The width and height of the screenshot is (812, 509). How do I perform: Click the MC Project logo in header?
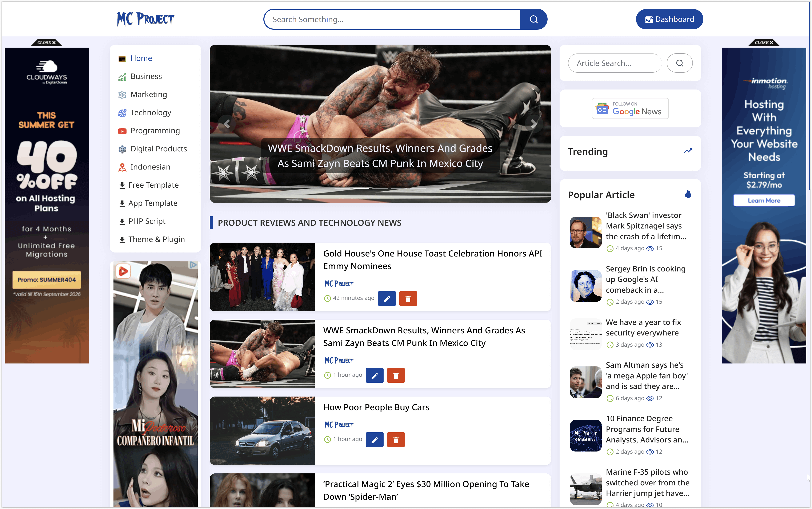coord(145,19)
